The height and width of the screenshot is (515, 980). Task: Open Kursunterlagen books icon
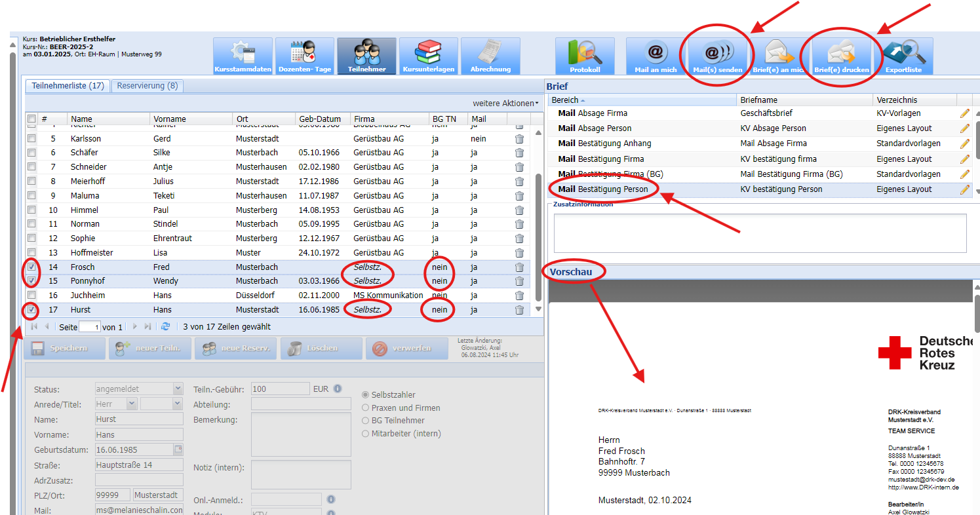[428, 56]
